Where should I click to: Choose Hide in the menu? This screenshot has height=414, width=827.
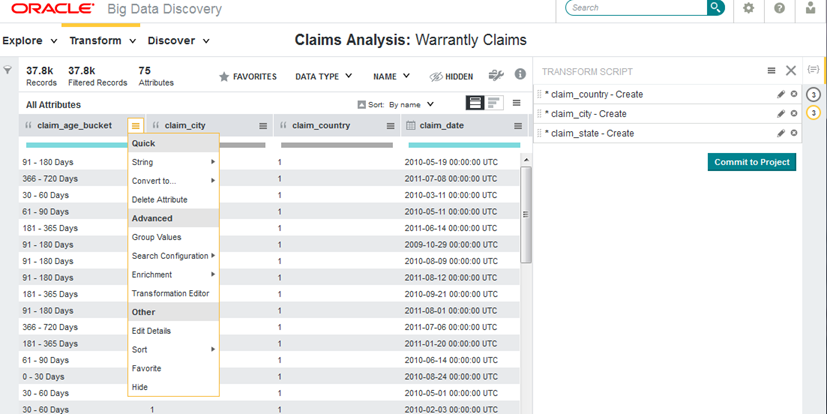click(x=173, y=387)
